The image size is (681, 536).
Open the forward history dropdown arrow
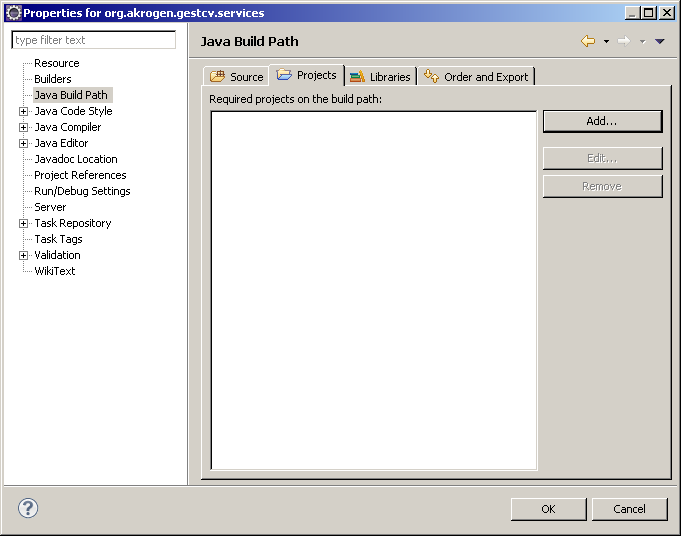tap(642, 41)
